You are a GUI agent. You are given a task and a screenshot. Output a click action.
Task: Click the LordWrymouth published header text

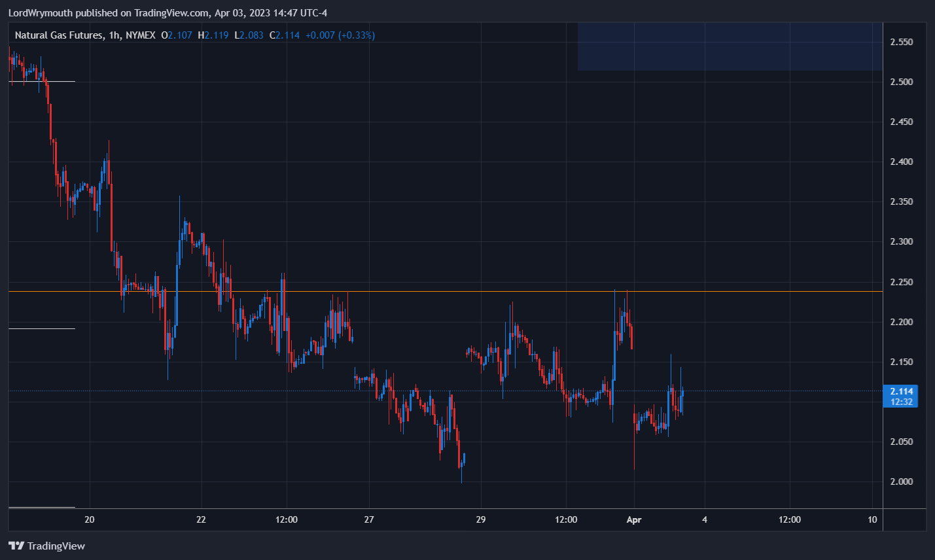pos(168,12)
